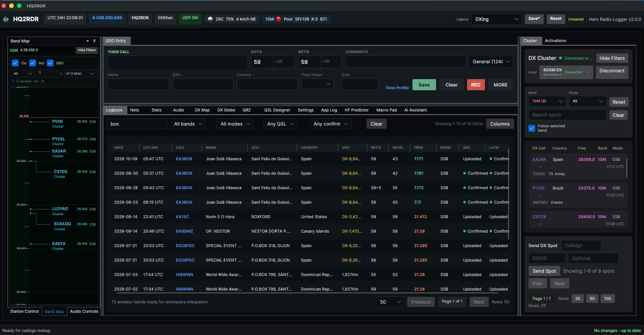644x335 pixels.
Task: Click the green Save QSO button
Action: tap(424, 85)
